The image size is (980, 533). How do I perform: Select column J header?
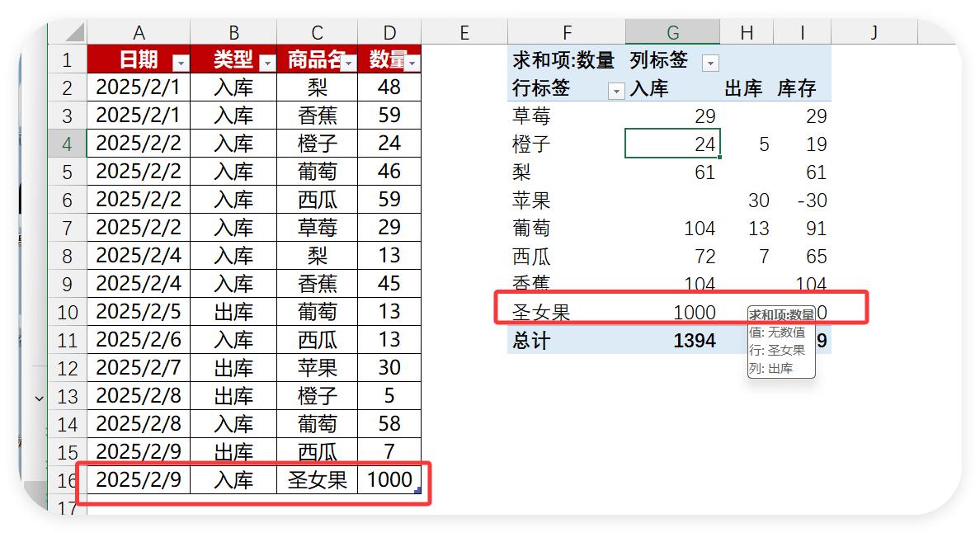pos(874,32)
